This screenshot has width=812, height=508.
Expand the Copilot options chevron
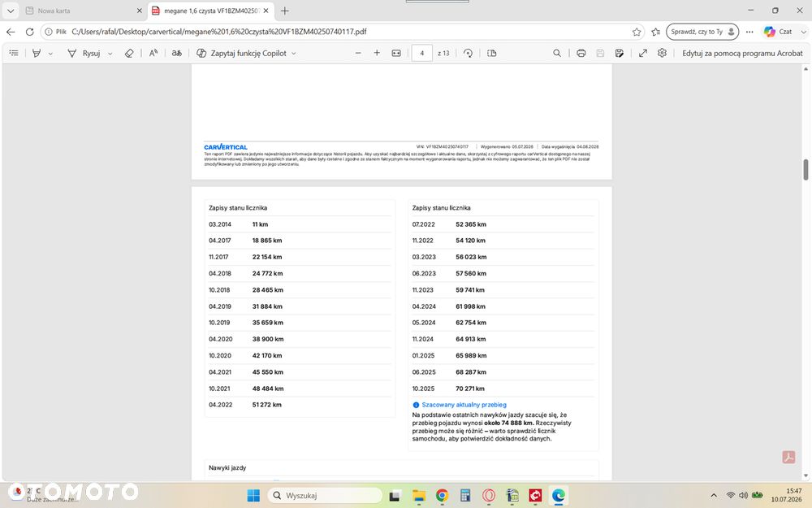pyautogui.click(x=294, y=54)
